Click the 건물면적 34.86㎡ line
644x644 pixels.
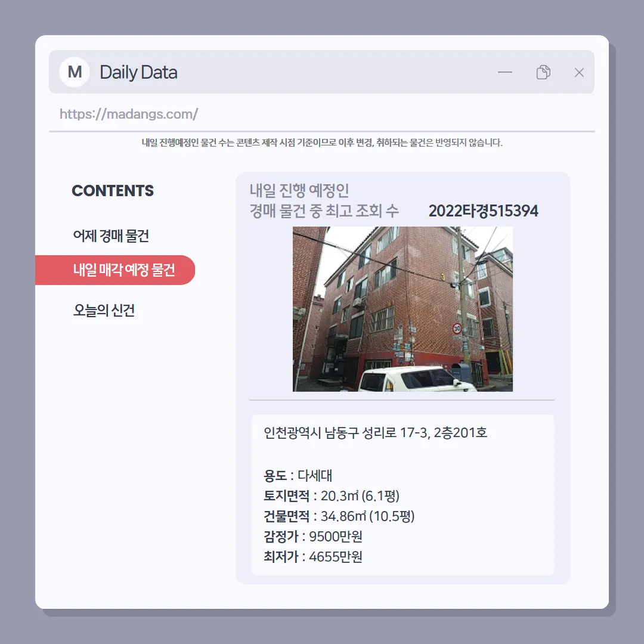coord(339,516)
